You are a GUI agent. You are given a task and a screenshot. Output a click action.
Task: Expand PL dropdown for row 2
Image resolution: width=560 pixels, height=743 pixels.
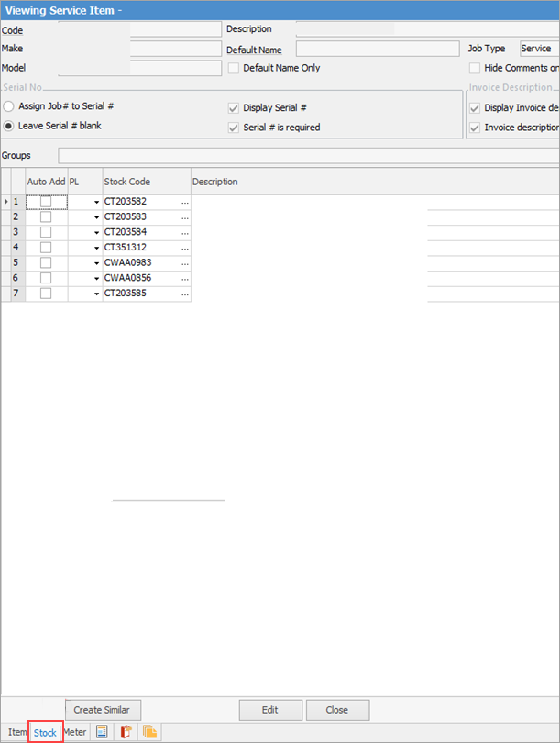[x=96, y=217]
